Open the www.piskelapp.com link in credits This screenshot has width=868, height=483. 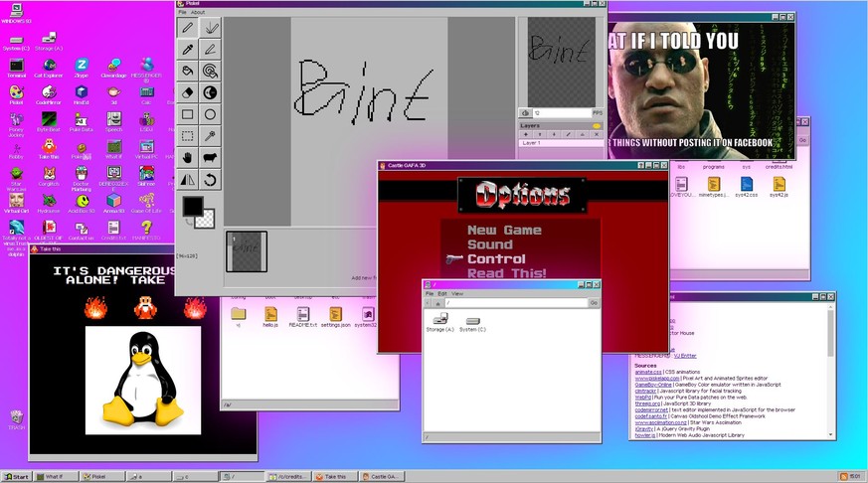pyautogui.click(x=657, y=379)
